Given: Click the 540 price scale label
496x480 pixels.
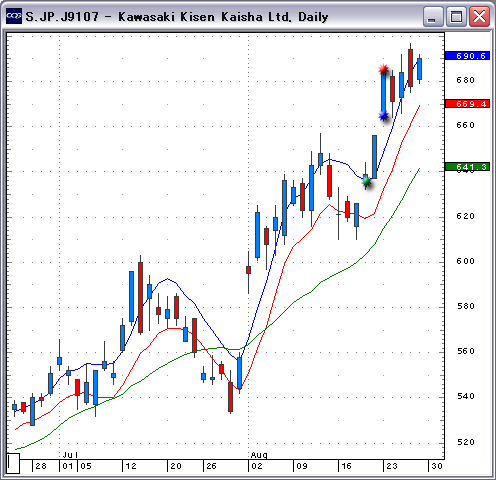Looking at the screenshot, I should pos(465,396).
